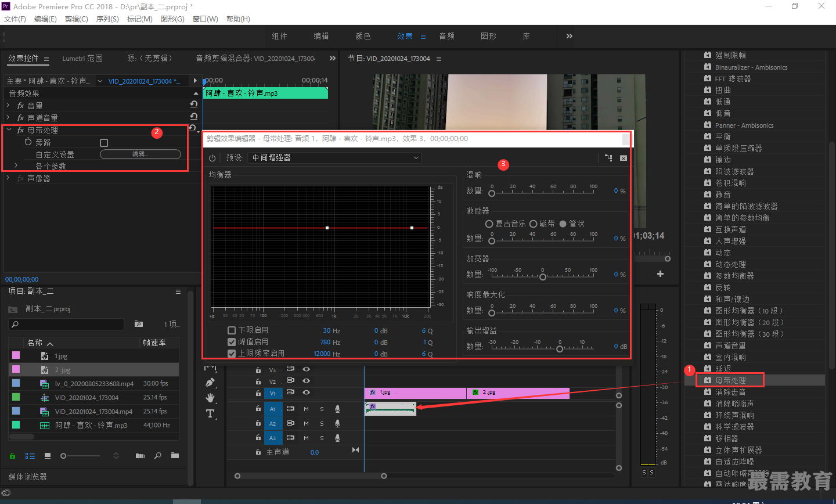
Task: Select 人声增强 effect in list
Action: point(730,241)
